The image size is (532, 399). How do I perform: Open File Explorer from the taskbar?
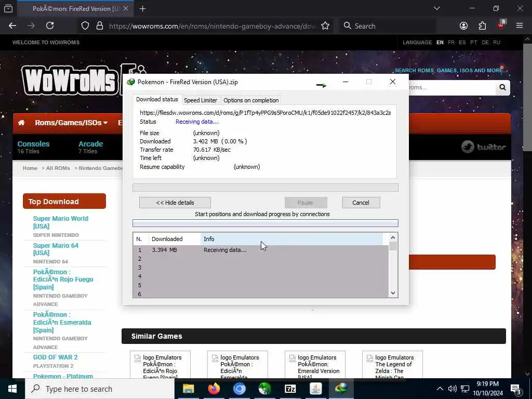click(189, 389)
